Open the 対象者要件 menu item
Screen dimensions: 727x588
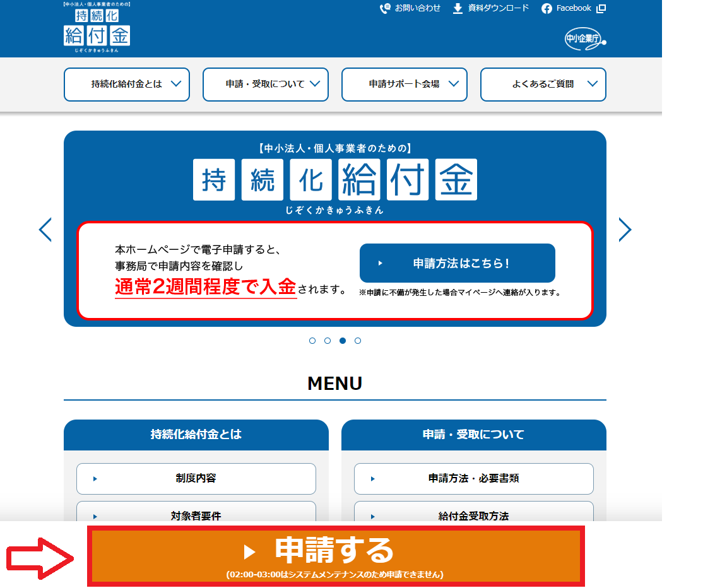point(196,512)
